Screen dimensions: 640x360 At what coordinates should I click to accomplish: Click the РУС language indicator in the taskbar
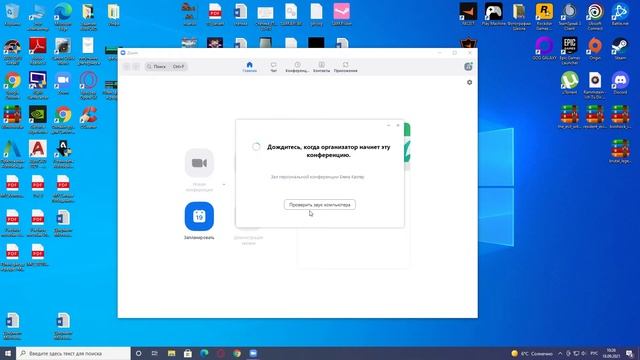click(x=594, y=353)
